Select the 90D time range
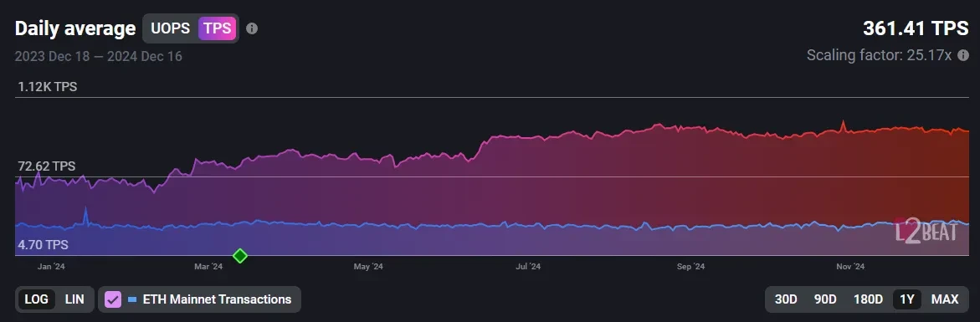Viewport: 980px width, 322px height. coord(825,299)
